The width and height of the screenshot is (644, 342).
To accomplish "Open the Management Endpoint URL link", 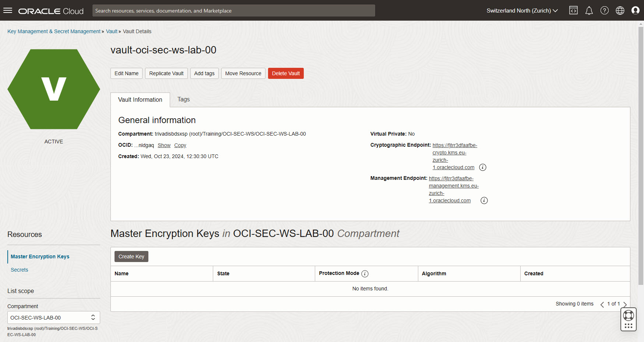I will coord(454,189).
